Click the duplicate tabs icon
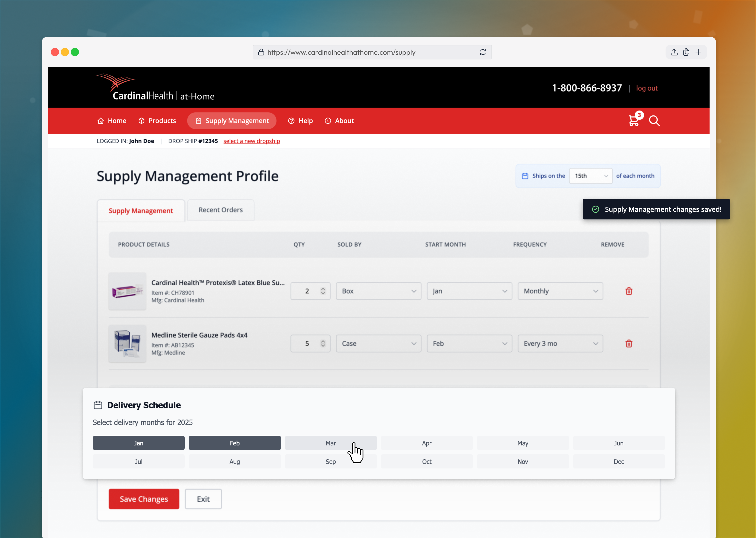This screenshot has height=538, width=756. click(686, 52)
